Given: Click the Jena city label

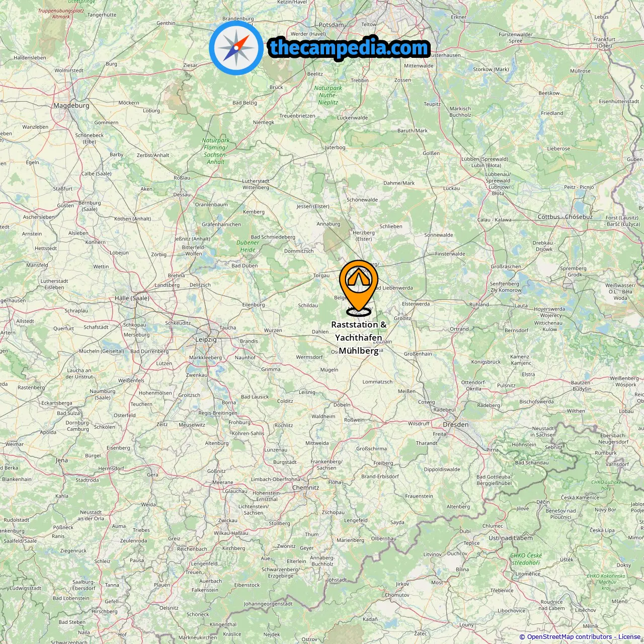Looking at the screenshot, I should click(61, 460).
